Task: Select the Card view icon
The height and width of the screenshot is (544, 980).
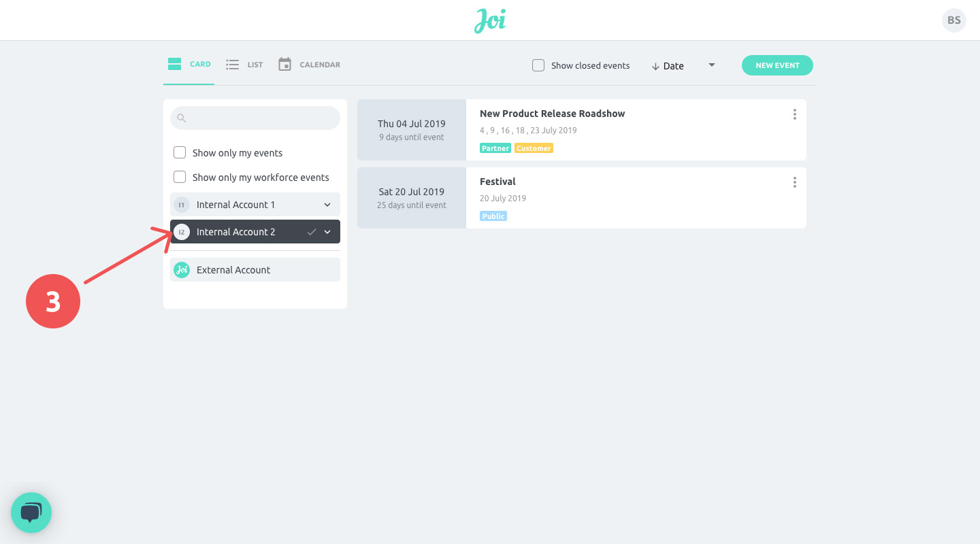Action: [x=174, y=63]
